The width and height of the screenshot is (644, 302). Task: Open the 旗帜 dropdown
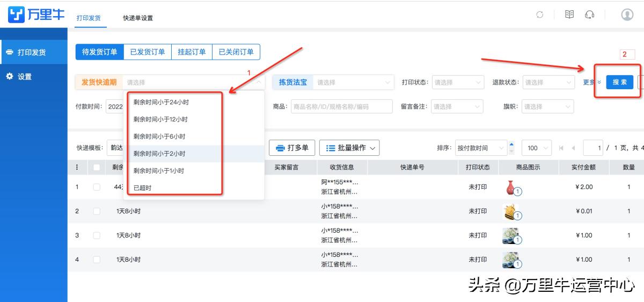click(548, 106)
